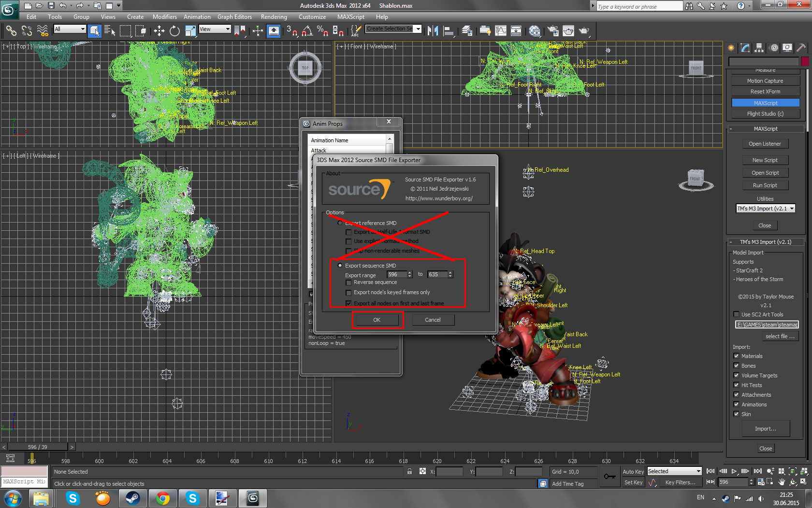The image size is (812, 508).
Task: Increase the Export range end frame spinner
Action: [450, 273]
